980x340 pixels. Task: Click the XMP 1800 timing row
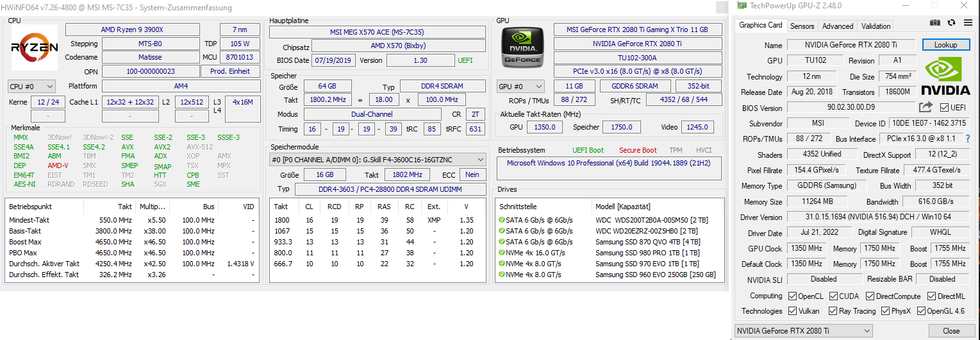(x=378, y=220)
